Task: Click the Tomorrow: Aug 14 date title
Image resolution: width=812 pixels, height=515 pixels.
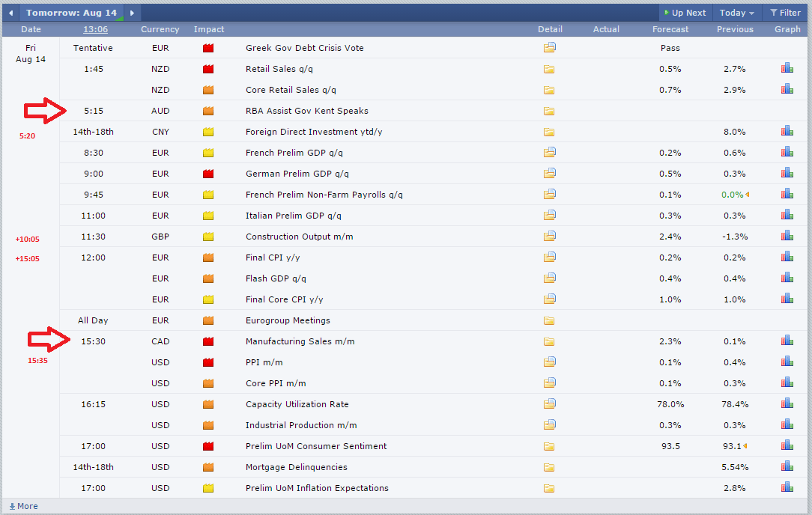Action: (x=71, y=13)
